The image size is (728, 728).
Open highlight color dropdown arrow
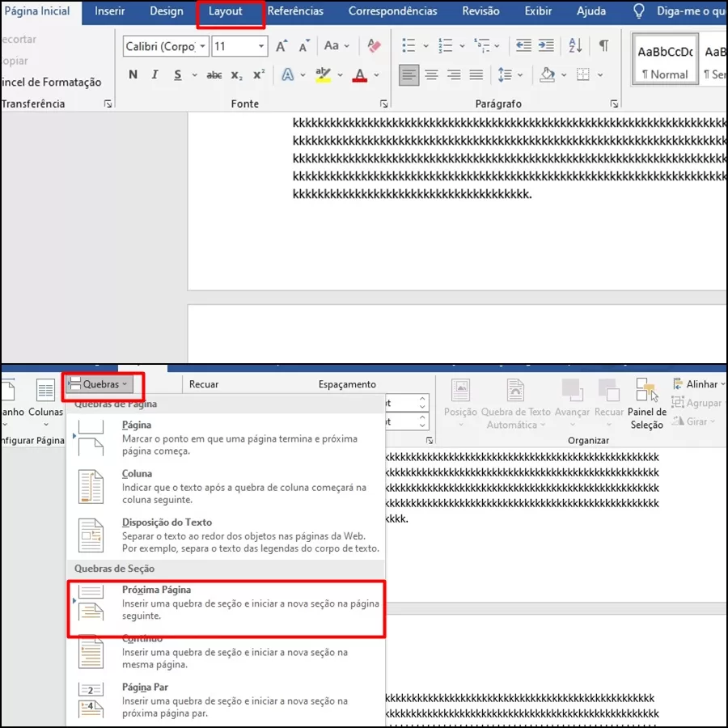point(341,74)
